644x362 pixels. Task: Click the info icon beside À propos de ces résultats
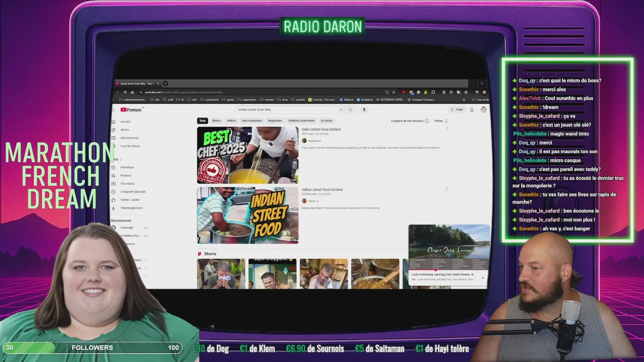pyautogui.click(x=427, y=121)
